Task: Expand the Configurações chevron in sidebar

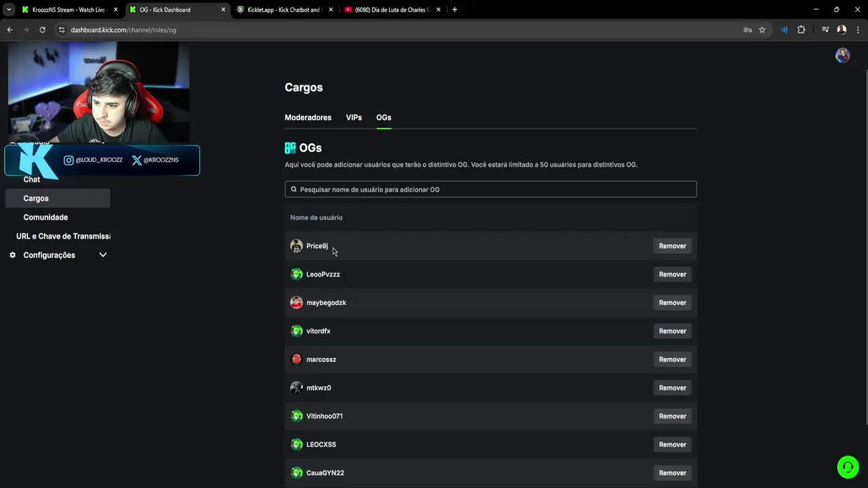Action: coord(103,256)
